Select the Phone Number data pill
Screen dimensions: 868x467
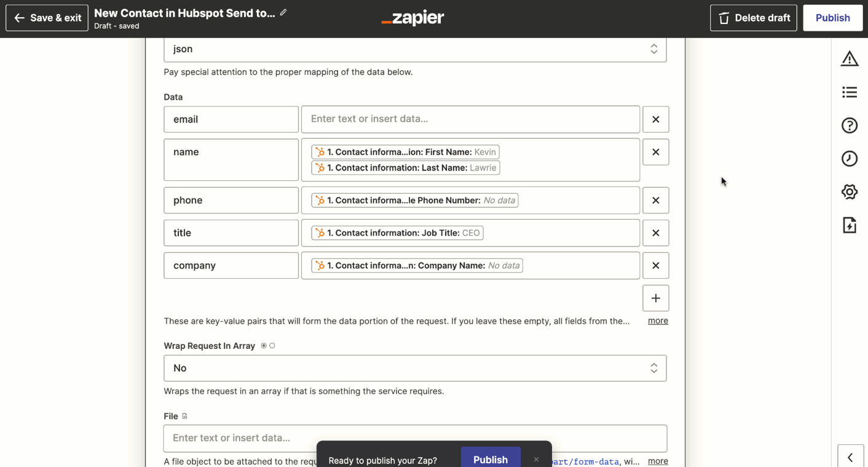(415, 201)
